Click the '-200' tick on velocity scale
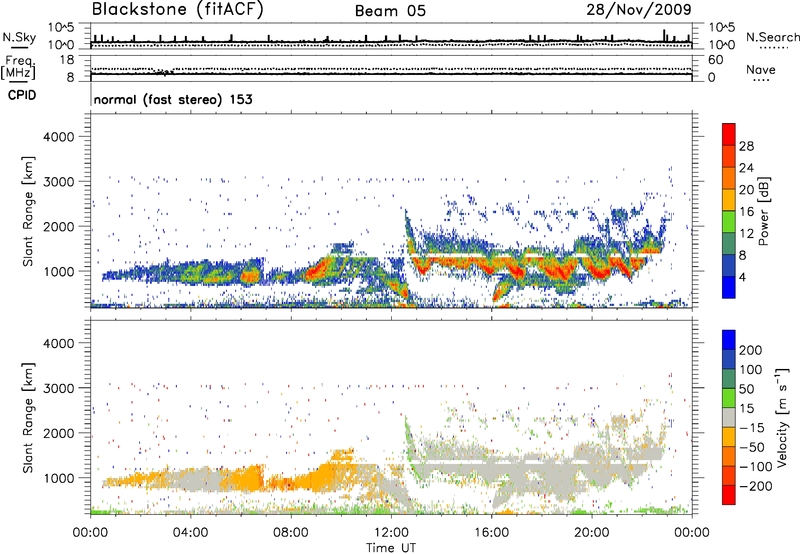The height and width of the screenshot is (554, 800). pos(756,486)
